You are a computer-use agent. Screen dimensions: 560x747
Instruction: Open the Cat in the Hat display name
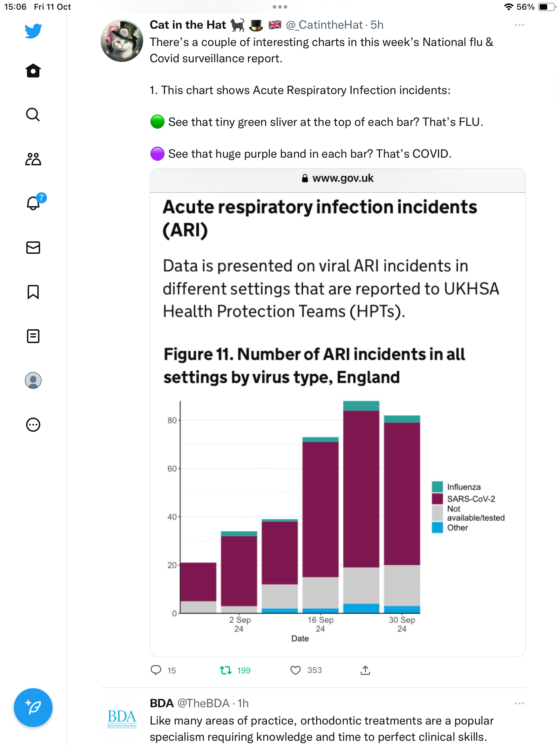click(188, 25)
